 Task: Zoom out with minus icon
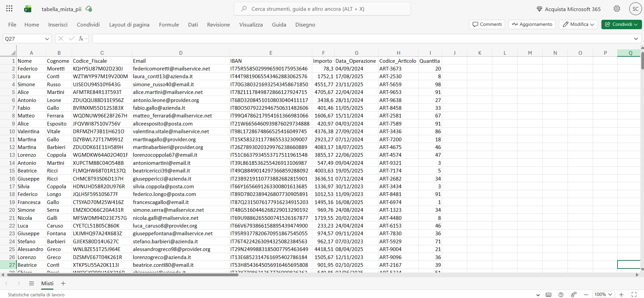click(x=586, y=295)
